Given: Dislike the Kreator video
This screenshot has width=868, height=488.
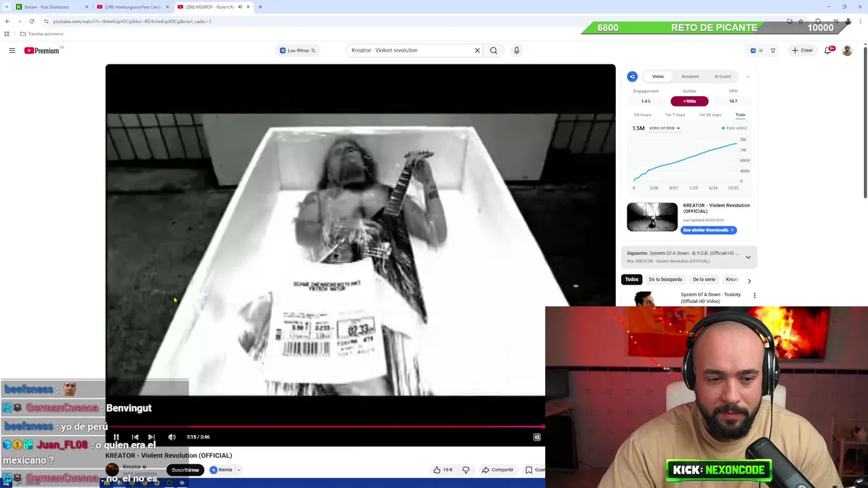Looking at the screenshot, I should click(466, 470).
